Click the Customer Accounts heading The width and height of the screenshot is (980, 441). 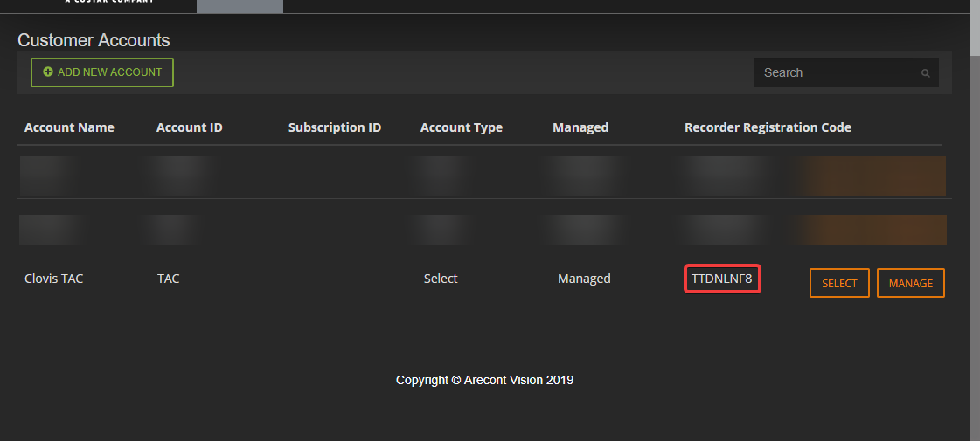tap(94, 40)
